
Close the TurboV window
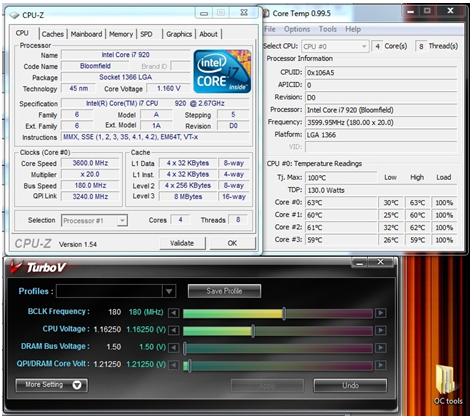tap(381, 262)
